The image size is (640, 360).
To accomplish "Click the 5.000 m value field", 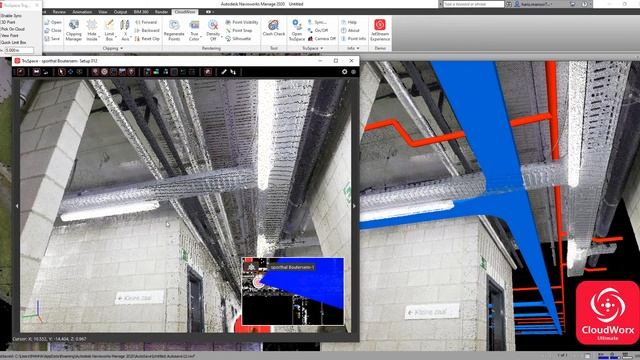I will pos(19,50).
